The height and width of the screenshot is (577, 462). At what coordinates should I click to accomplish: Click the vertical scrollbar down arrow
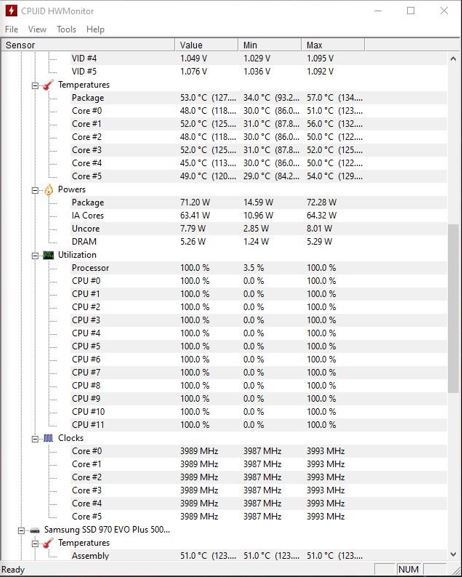pyautogui.click(x=453, y=554)
